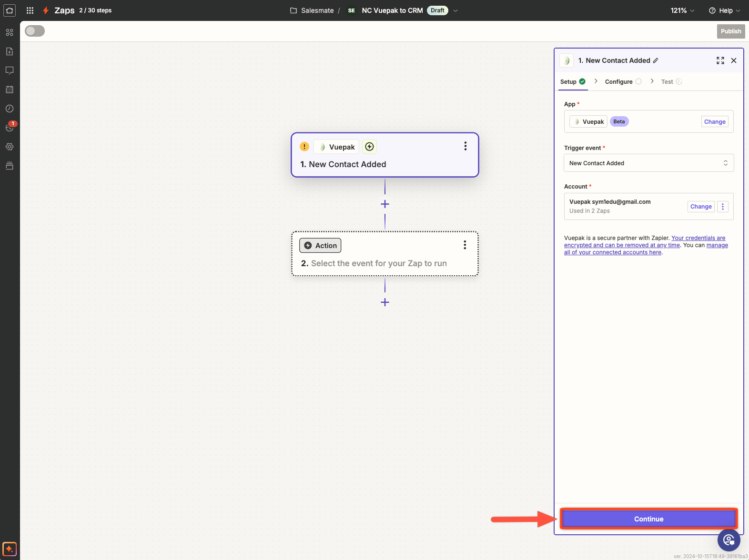The width and height of the screenshot is (749, 560).
Task: Expand the step panel to fullscreen
Action: point(720,60)
